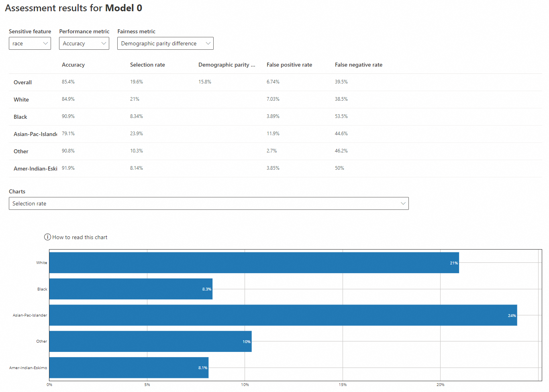Open the Sensitive feature race dropdown
549x392 pixels.
click(x=30, y=43)
